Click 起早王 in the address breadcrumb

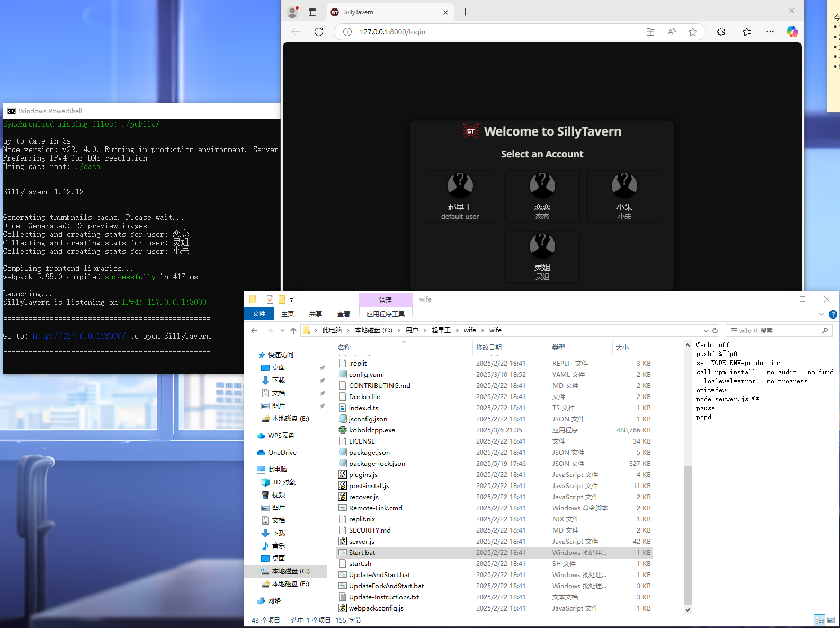coord(441,330)
